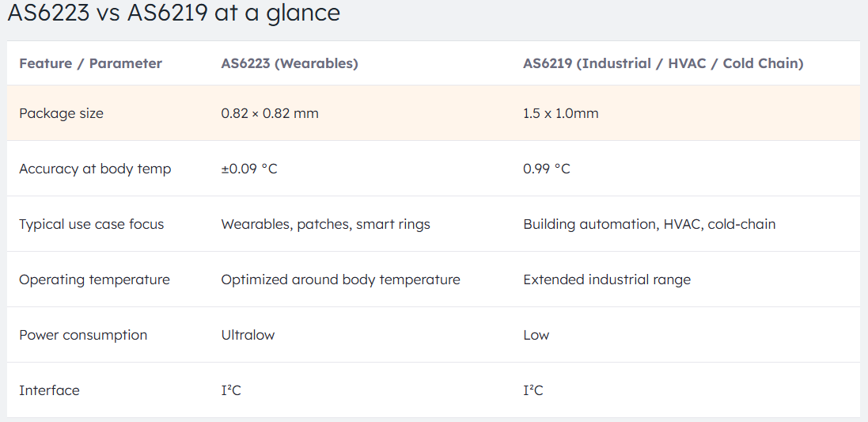Viewport: 868px width, 422px height.
Task: Click the '0.99 °C' accuracy value
Action: pos(547,169)
